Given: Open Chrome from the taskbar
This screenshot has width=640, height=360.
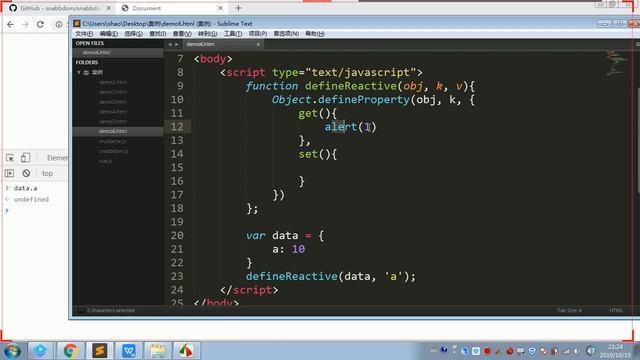Looking at the screenshot, I should coord(70,351).
